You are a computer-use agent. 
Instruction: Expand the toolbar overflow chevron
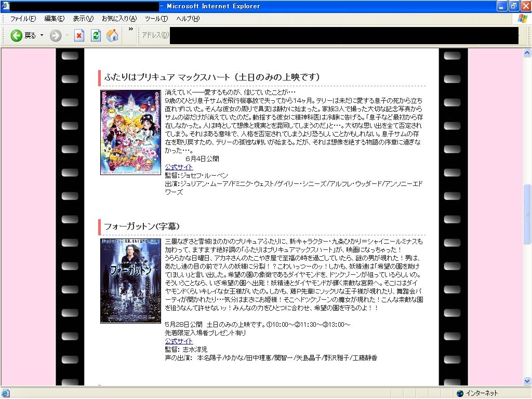tap(131, 29)
